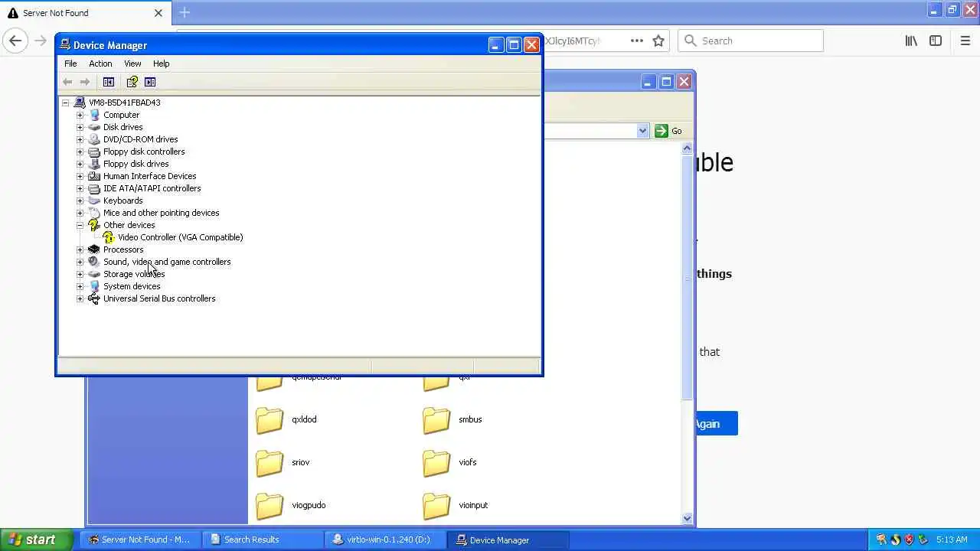Collapse the VM8-B5D41FBAD43 root node

(x=66, y=103)
